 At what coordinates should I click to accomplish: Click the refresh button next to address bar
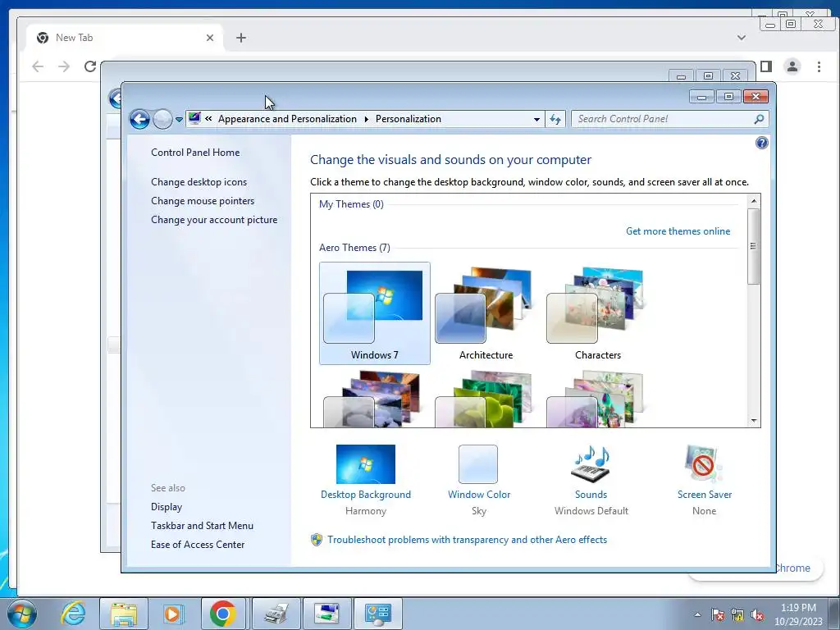[x=555, y=119]
